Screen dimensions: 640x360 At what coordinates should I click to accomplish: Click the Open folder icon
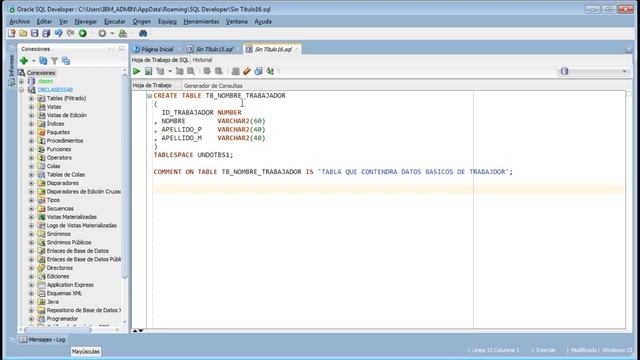tap(23, 33)
